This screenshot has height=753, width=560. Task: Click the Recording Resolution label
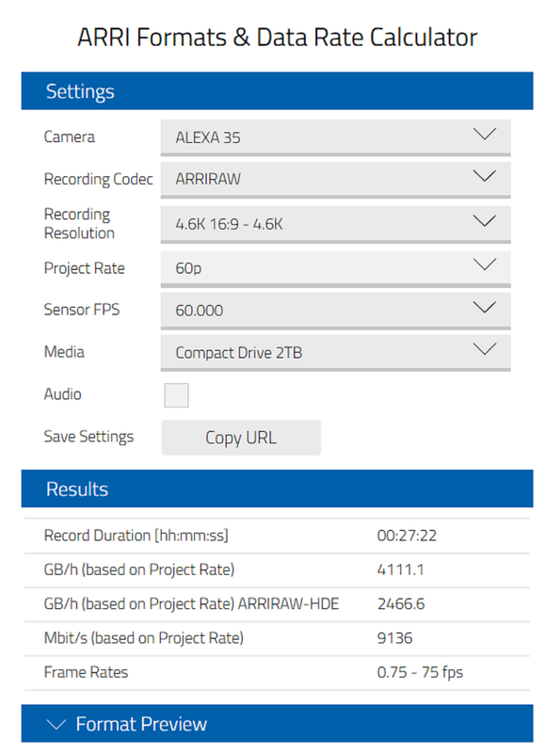click(x=79, y=223)
